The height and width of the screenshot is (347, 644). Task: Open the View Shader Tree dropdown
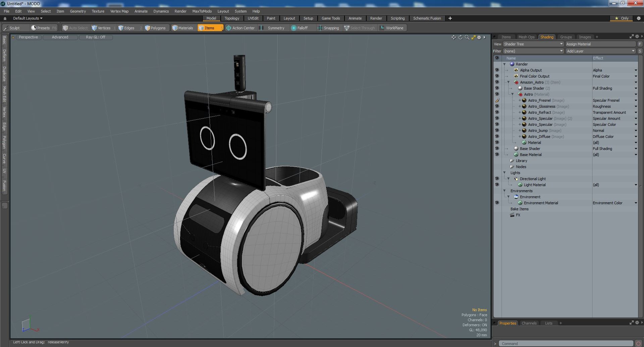point(533,44)
